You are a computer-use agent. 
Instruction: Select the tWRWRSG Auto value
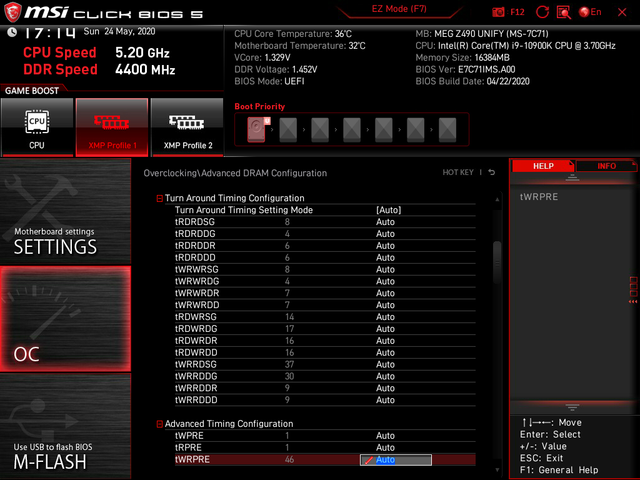point(385,269)
